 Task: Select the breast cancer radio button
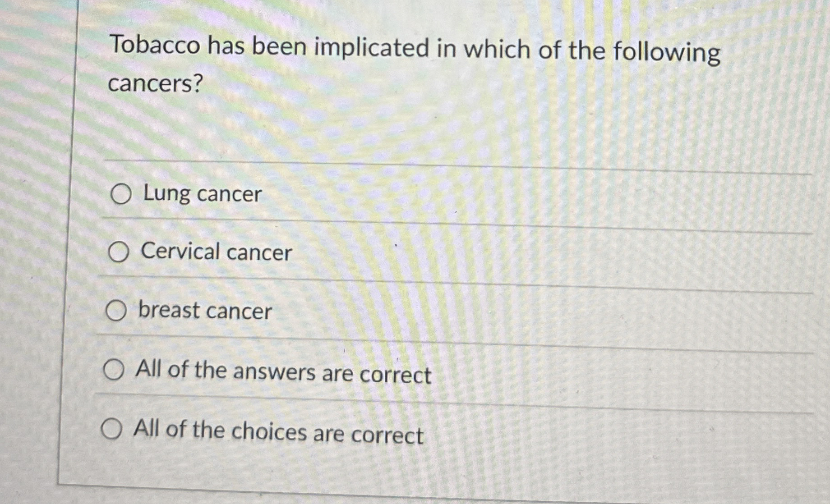(116, 311)
